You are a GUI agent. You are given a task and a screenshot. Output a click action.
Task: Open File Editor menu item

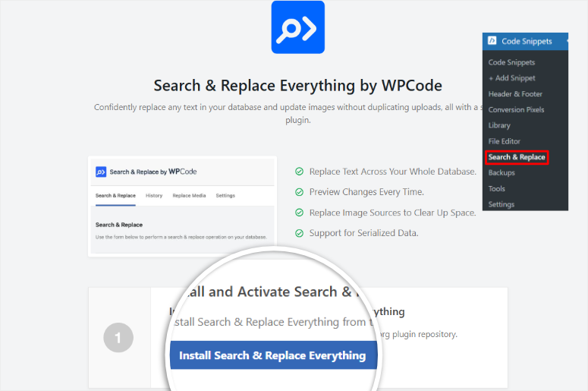point(505,141)
